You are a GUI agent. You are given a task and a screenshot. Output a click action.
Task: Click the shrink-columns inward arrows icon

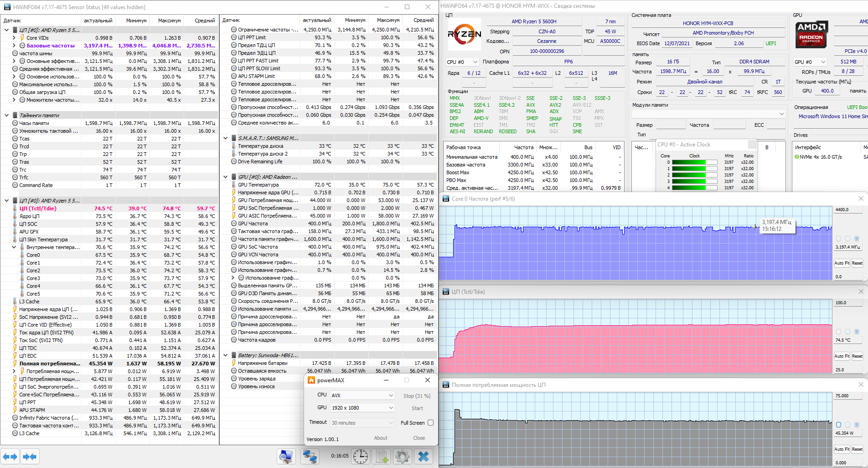tap(30, 457)
